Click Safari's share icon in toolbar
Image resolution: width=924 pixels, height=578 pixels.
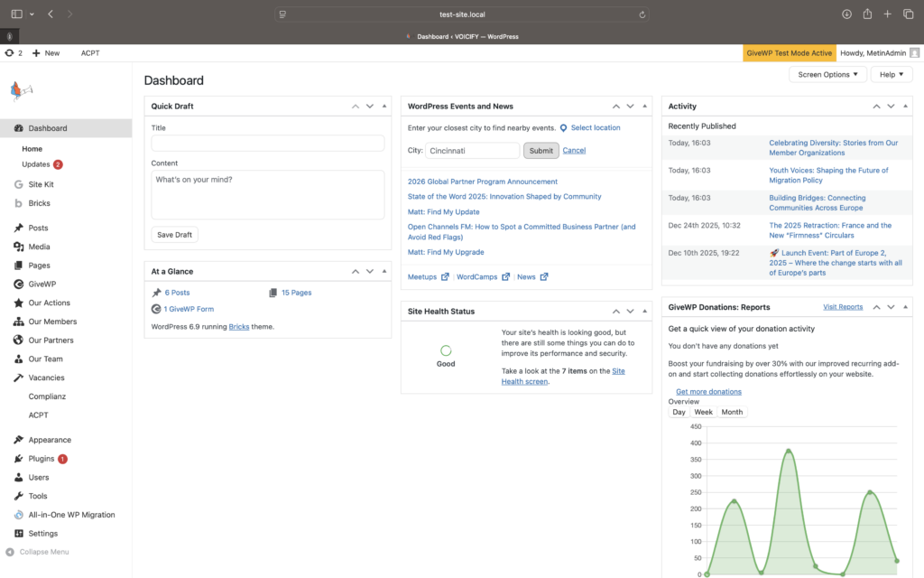point(867,14)
